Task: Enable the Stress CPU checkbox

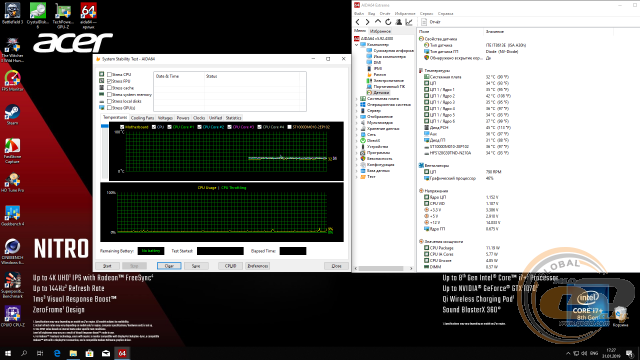Action: [109, 75]
